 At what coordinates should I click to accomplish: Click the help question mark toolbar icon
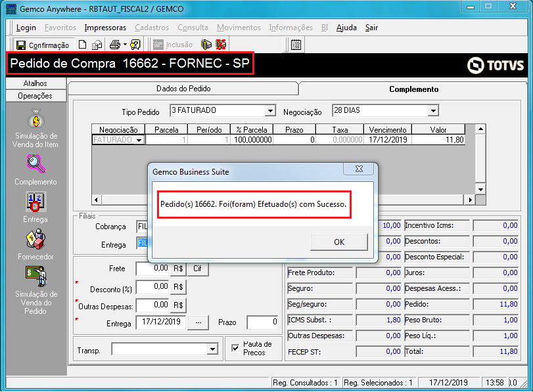[x=135, y=45]
